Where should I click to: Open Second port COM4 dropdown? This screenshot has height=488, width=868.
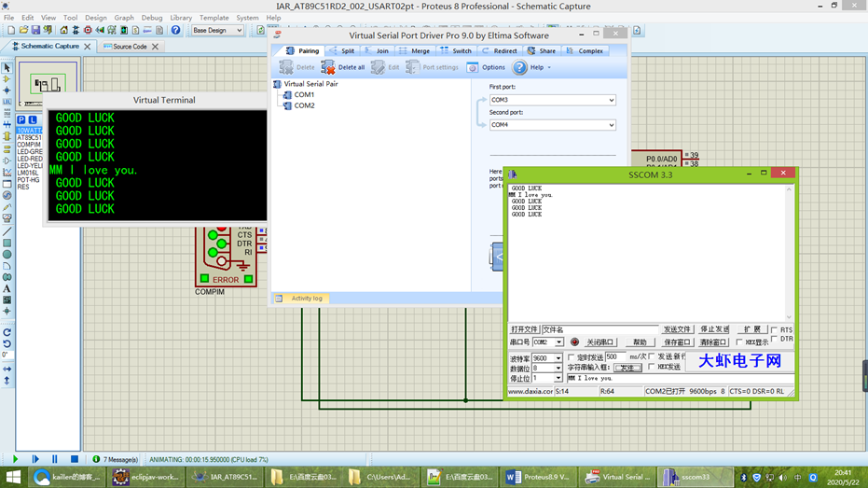(x=553, y=125)
